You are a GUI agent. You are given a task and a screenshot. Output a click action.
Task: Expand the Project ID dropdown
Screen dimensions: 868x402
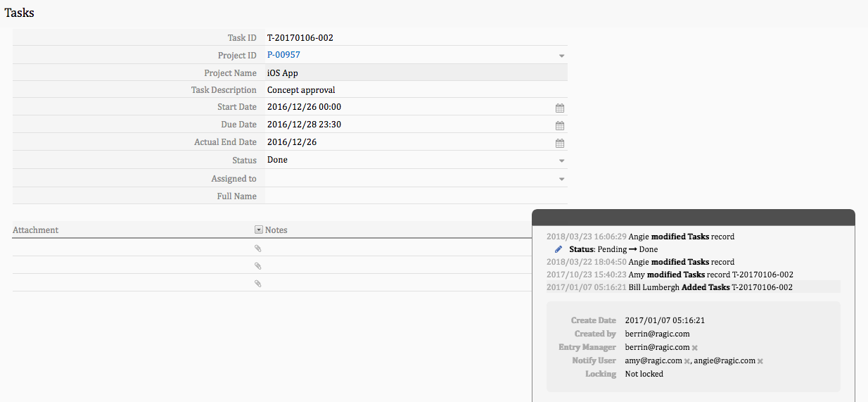(x=561, y=56)
